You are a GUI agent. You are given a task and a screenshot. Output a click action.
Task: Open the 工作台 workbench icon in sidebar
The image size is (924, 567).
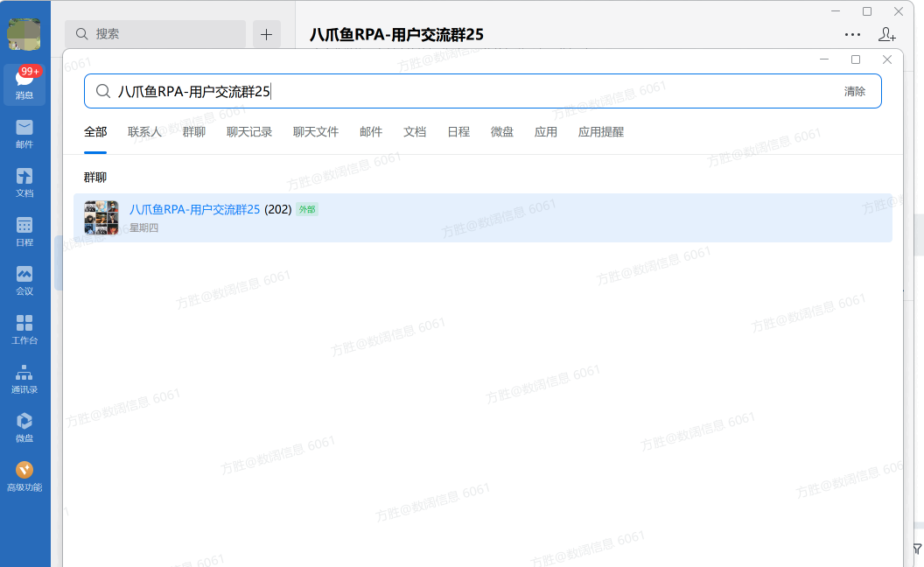click(24, 330)
